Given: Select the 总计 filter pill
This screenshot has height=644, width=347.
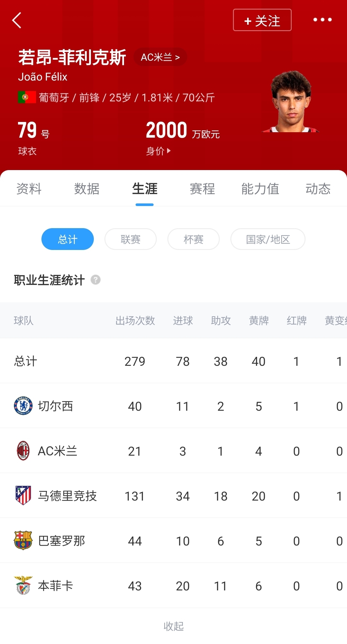Looking at the screenshot, I should 67,239.
